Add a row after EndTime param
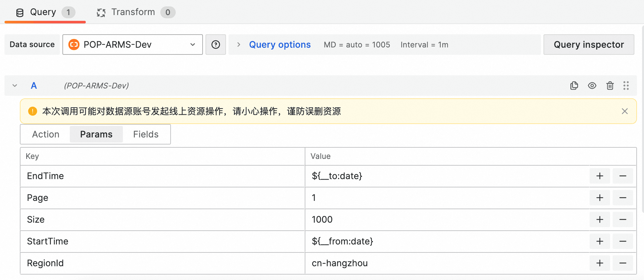This screenshot has height=280, width=644. pos(600,176)
